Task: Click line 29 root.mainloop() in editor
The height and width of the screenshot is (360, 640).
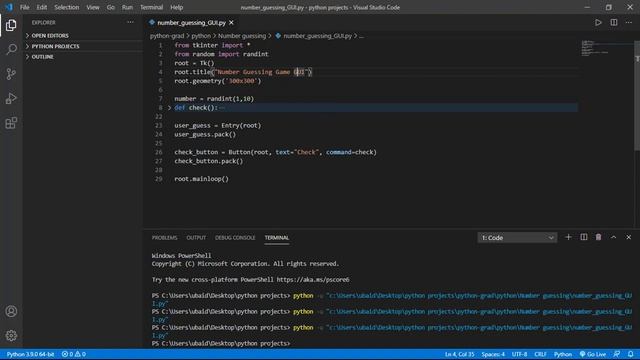Action: tap(202, 179)
